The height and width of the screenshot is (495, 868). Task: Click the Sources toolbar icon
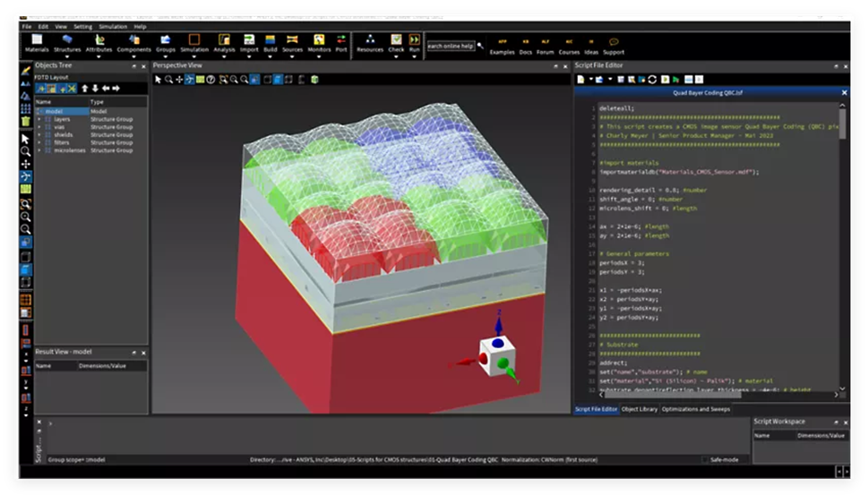click(x=292, y=39)
